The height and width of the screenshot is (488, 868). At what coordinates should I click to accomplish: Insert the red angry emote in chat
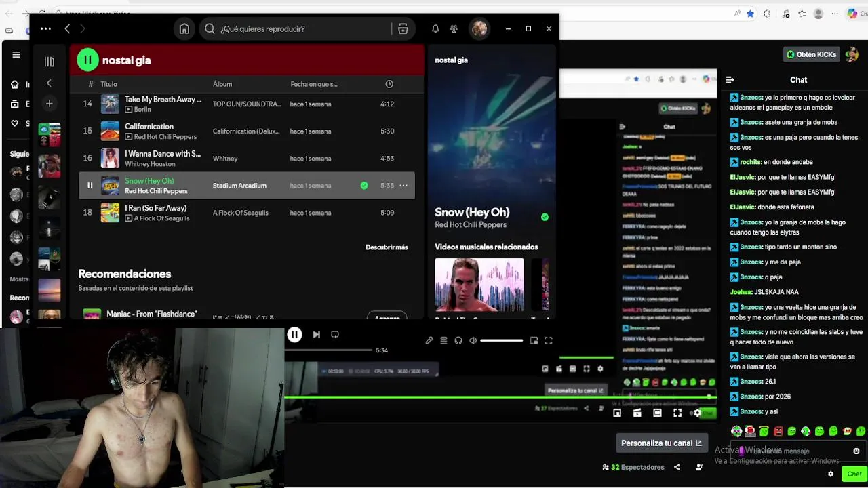point(778,431)
